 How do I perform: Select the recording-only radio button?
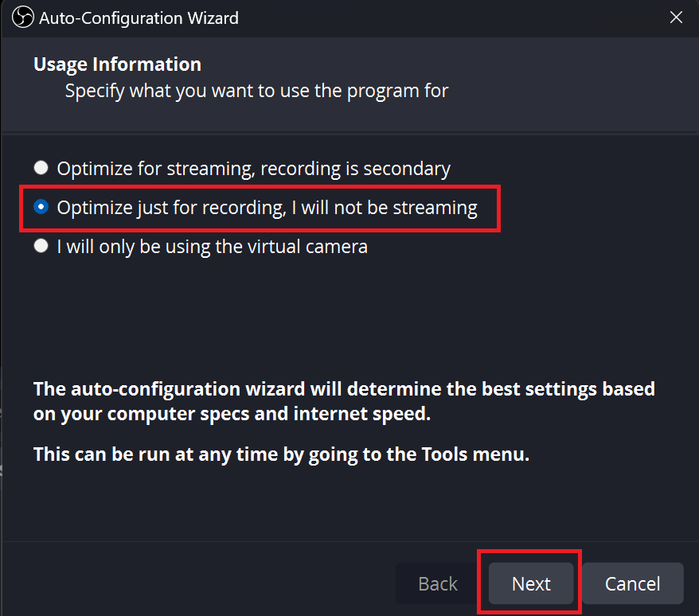click(x=41, y=208)
